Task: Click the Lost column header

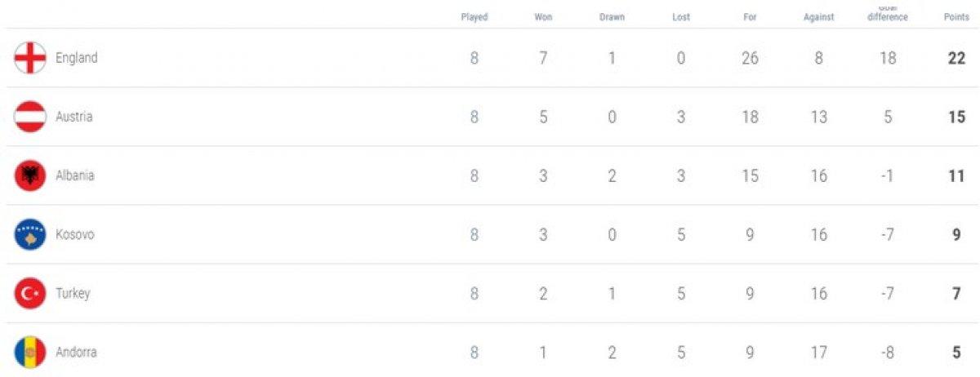Action: [681, 17]
